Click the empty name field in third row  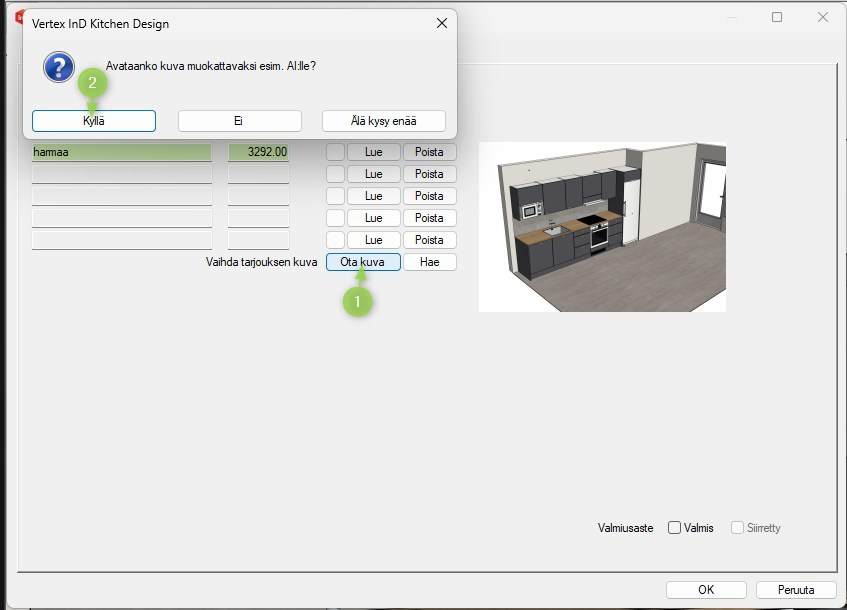[x=122, y=196]
